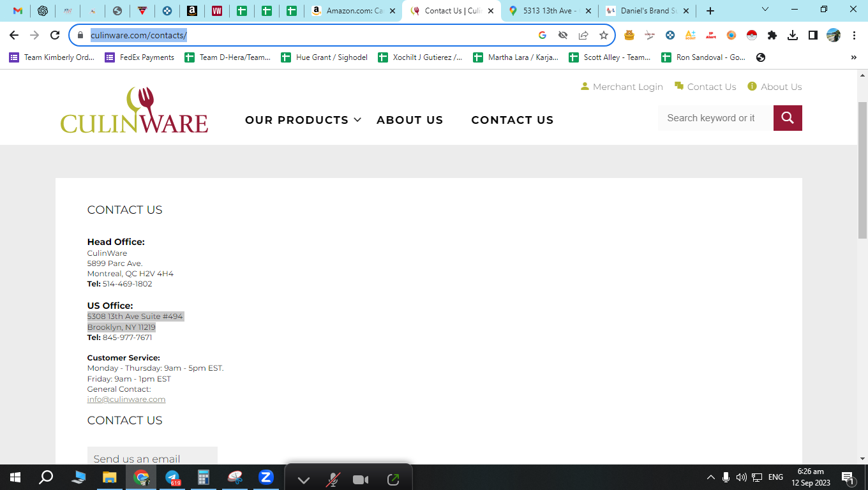This screenshot has width=868, height=490.
Task: Open the Merchant Login link
Action: (622, 87)
